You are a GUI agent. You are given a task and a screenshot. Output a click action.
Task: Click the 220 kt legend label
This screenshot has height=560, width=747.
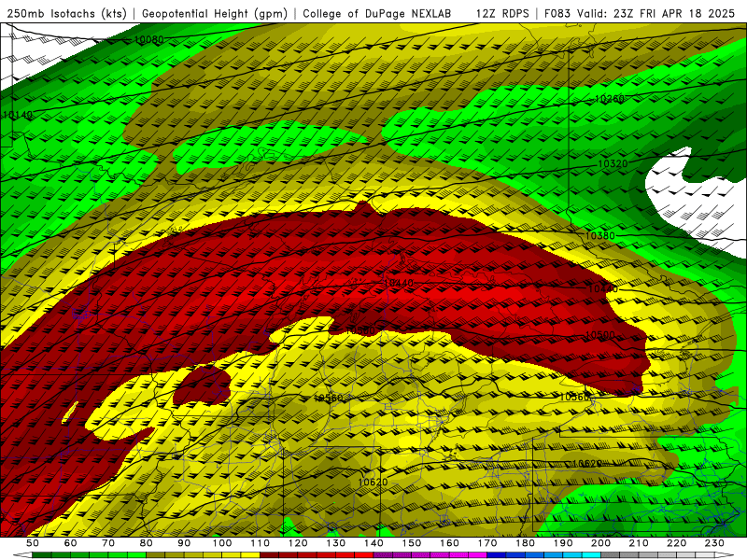click(676, 543)
